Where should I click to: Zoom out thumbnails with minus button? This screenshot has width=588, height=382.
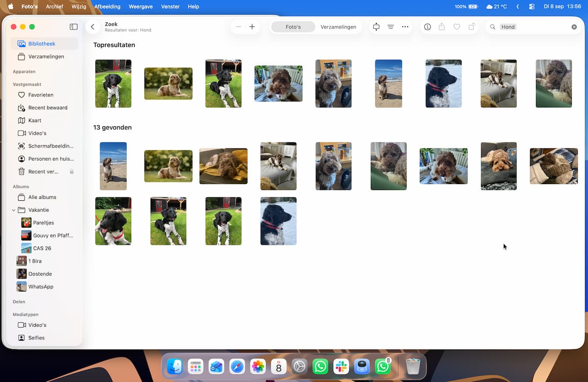[x=238, y=27]
